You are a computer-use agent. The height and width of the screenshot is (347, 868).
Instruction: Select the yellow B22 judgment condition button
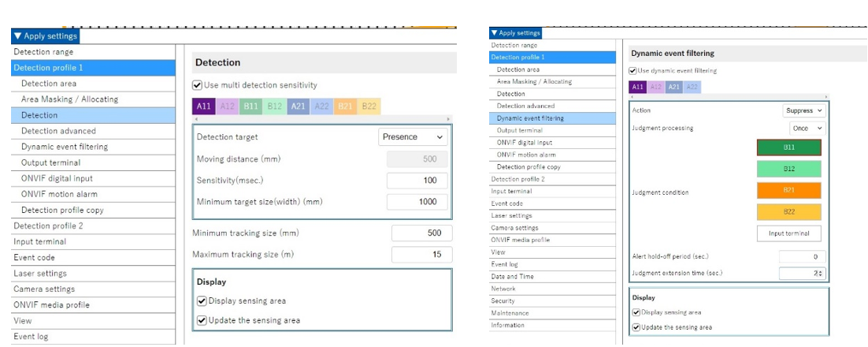click(x=788, y=212)
